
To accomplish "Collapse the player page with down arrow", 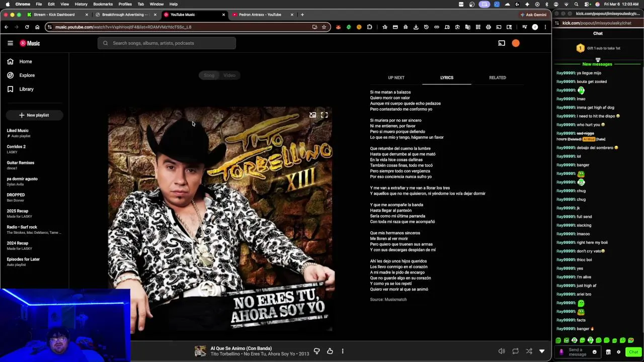I will (542, 351).
